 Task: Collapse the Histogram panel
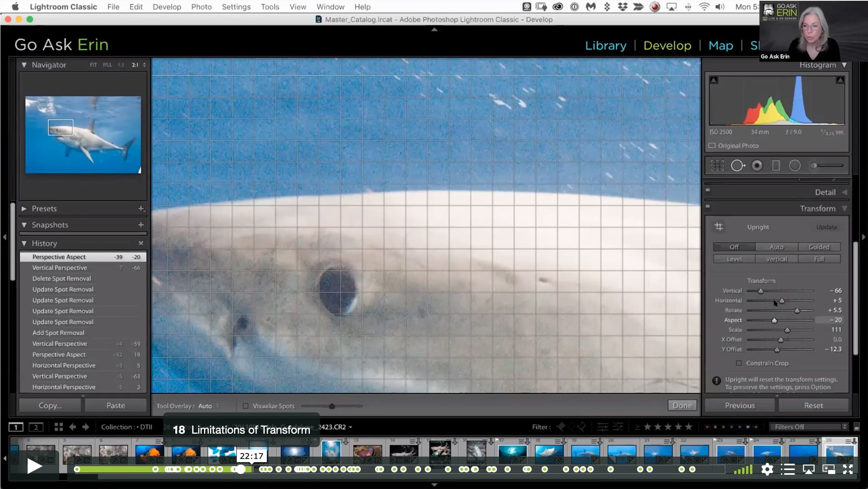(844, 65)
